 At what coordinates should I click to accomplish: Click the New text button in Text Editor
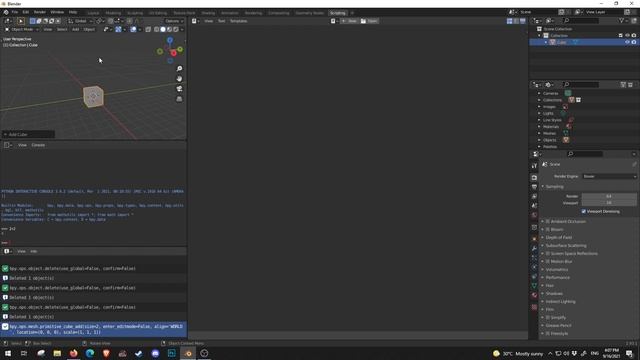pos(349,21)
